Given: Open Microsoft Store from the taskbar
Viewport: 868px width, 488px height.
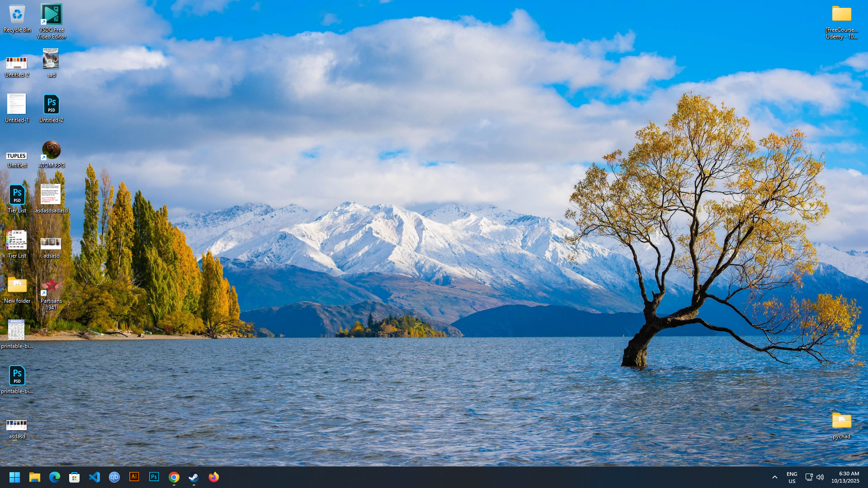Looking at the screenshot, I should point(75,477).
